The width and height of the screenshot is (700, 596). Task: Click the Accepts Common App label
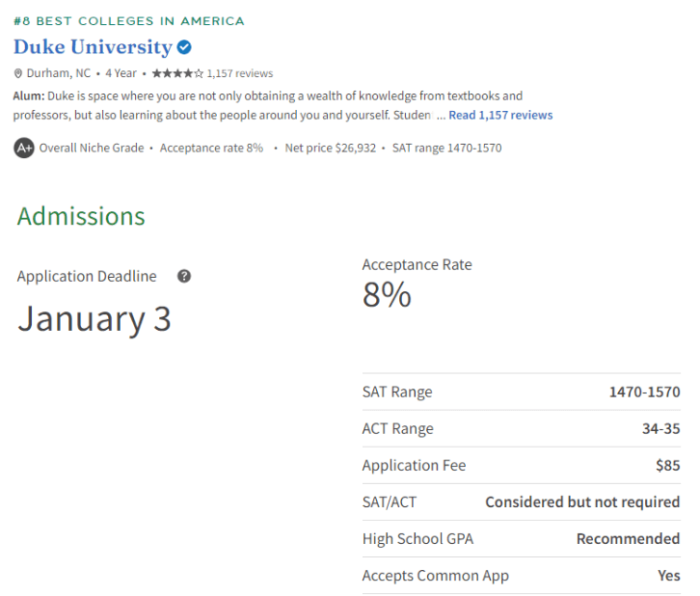(435, 576)
